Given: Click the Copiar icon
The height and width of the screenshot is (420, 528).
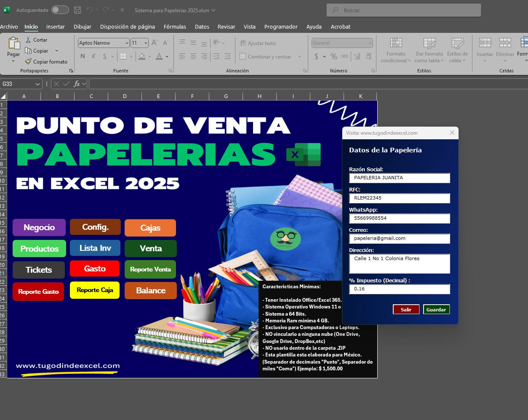Looking at the screenshot, I should pos(28,51).
